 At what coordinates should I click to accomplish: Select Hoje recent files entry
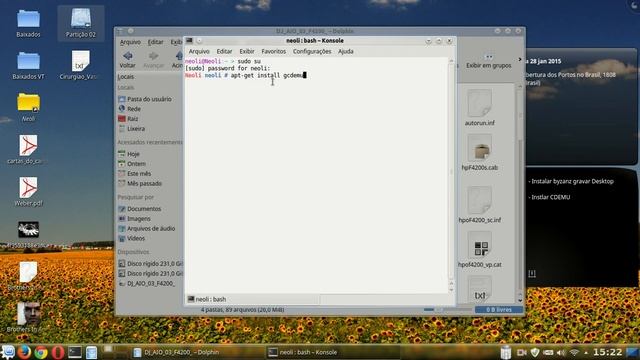[129, 154]
